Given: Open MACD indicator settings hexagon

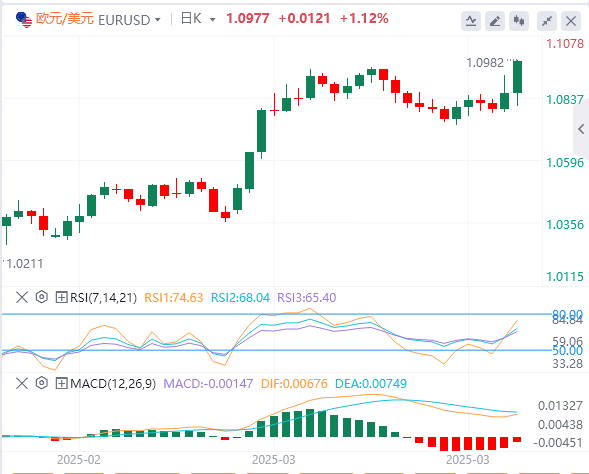Looking at the screenshot, I should (42, 383).
